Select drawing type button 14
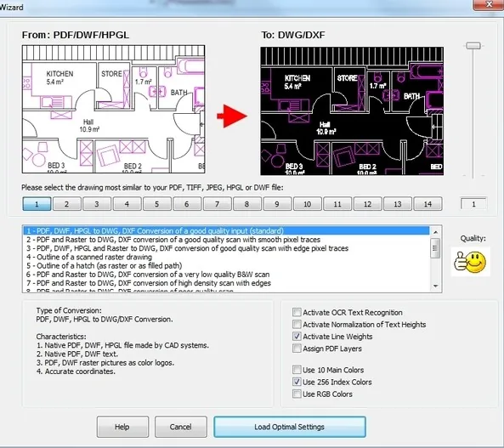This screenshot has width=504, height=448. (x=428, y=204)
